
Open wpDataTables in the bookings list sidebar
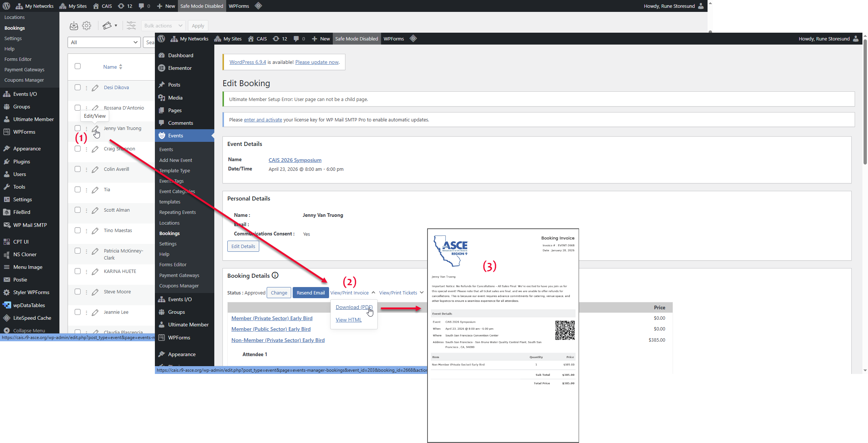[29, 305]
